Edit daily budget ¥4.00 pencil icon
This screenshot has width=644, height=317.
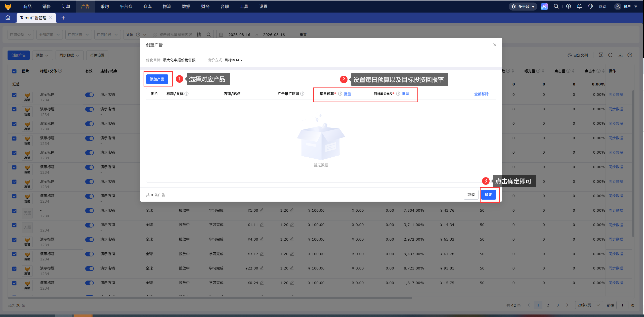tap(262, 239)
